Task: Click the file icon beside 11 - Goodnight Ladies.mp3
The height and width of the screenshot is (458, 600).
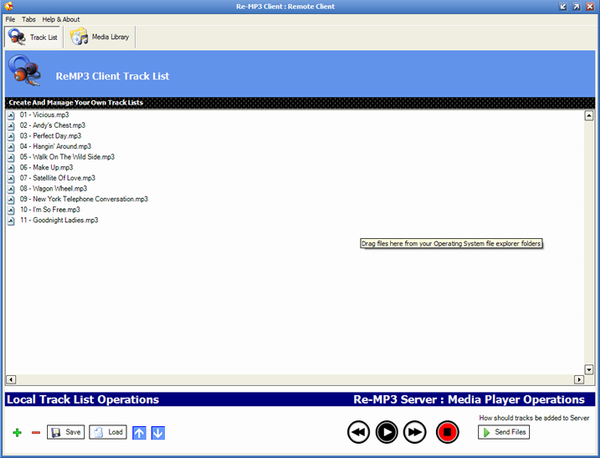Action: pyautogui.click(x=11, y=220)
